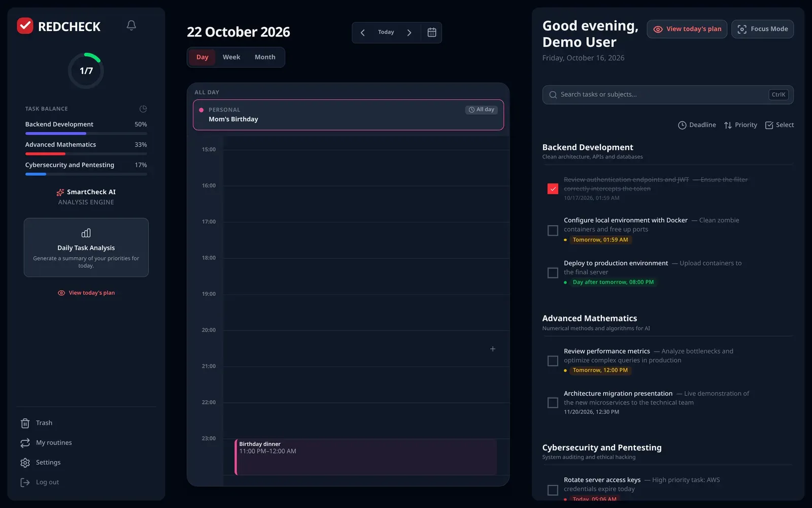This screenshot has width=812, height=508.
Task: Click the REDCHECK logo checkmark icon
Action: pos(25,26)
